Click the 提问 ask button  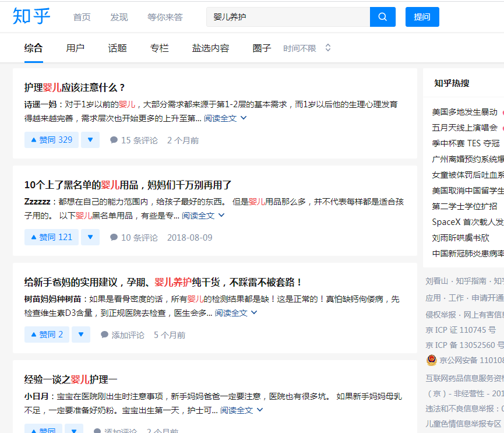[x=422, y=17]
